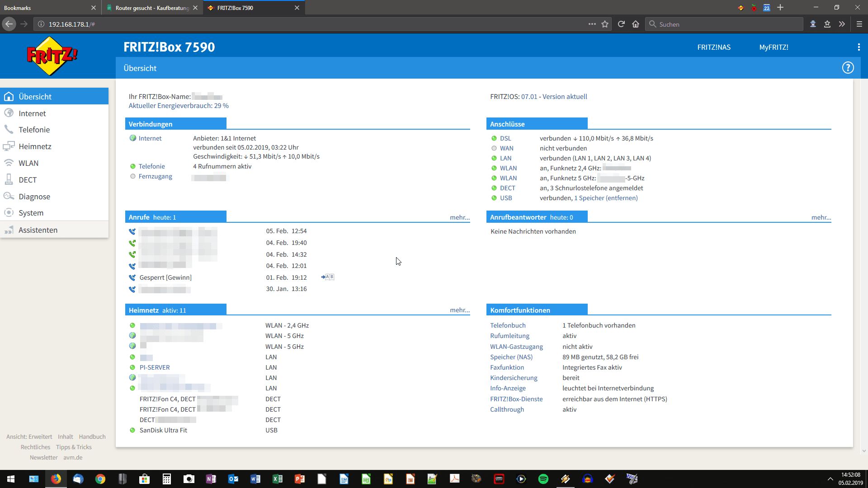The width and height of the screenshot is (868, 488).
Task: Open the DECT link under Anschlüsse
Action: 507,188
